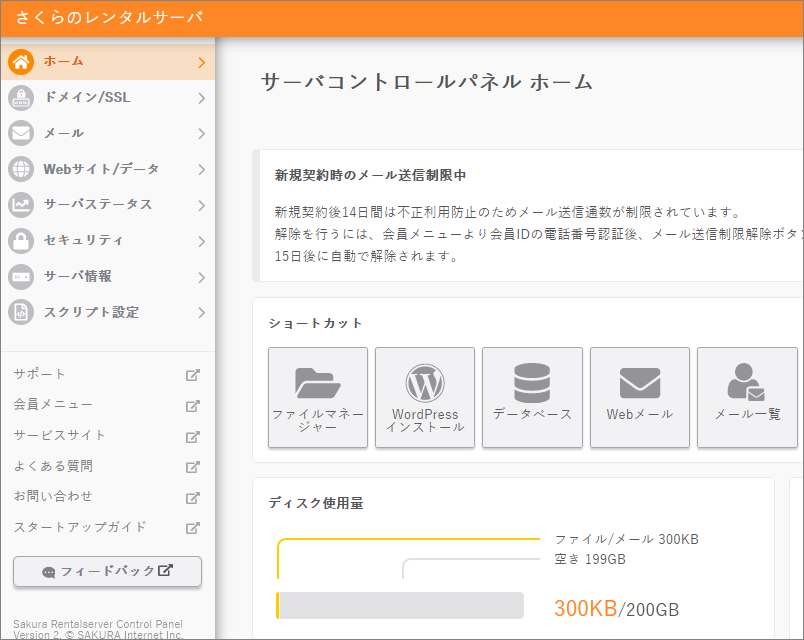The width and height of the screenshot is (804, 640).
Task: Open the mail list (メール一覧) shortcut
Action: (x=747, y=397)
